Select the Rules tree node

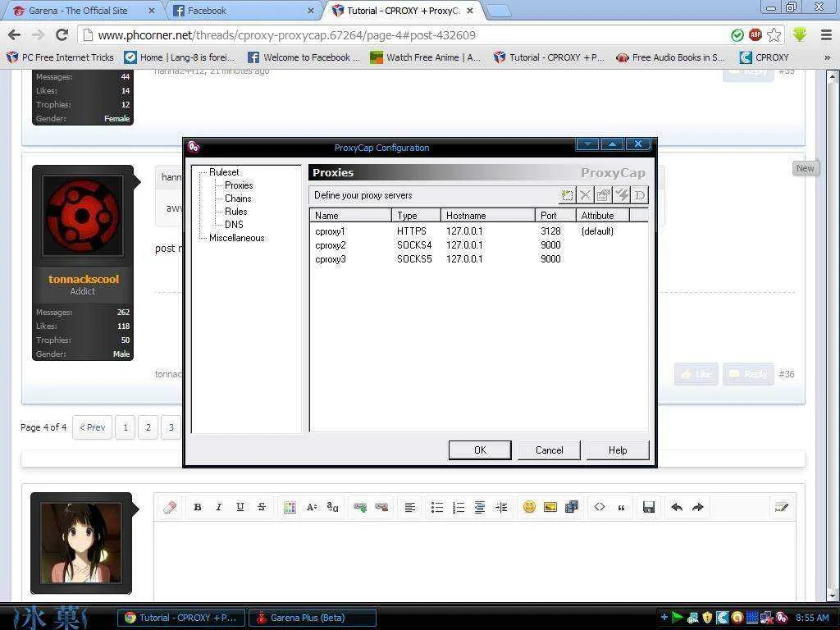[x=235, y=212]
